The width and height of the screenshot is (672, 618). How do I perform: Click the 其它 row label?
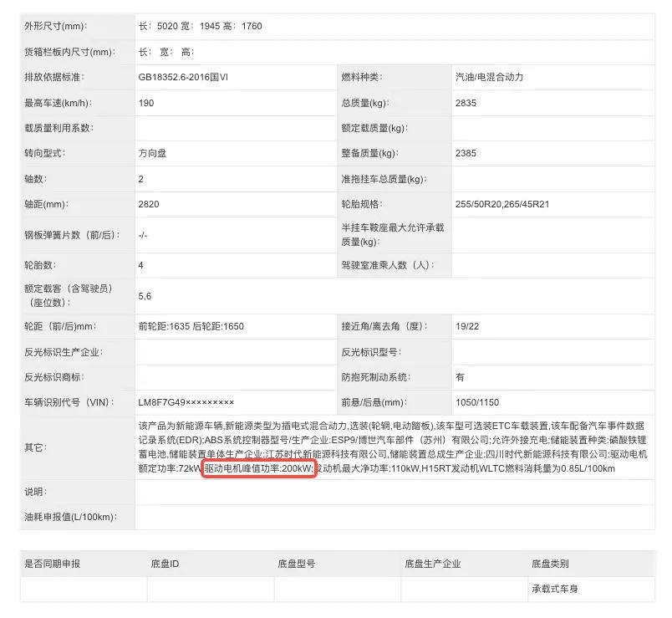pyautogui.click(x=36, y=447)
